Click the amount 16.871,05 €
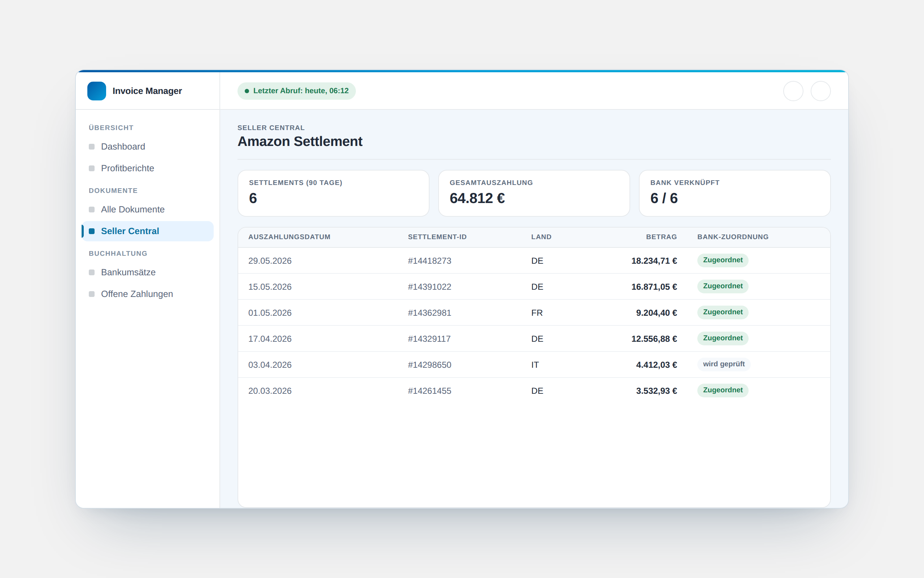Viewport: 924px width, 578px height. (x=654, y=287)
